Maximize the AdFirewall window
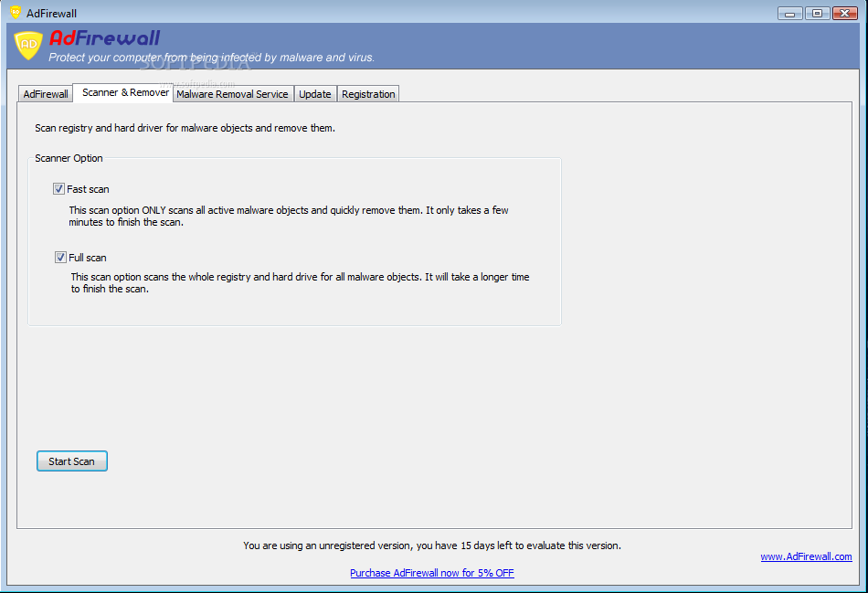The image size is (868, 593). point(817,13)
